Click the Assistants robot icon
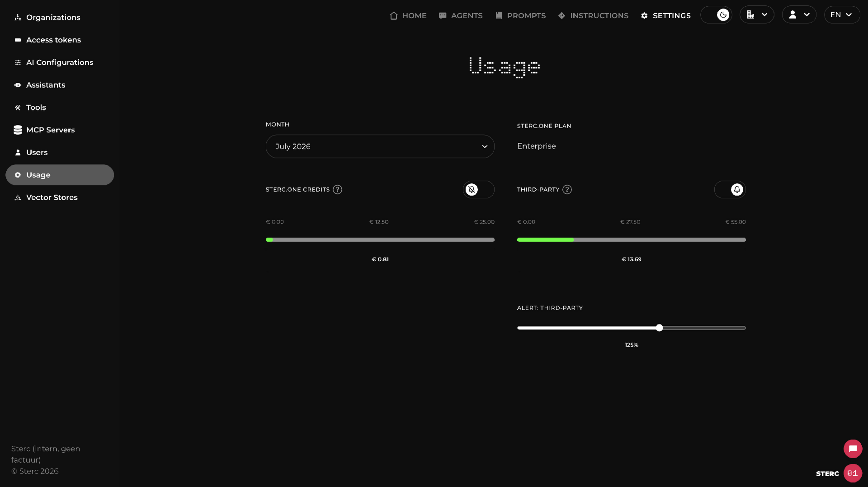This screenshot has width=868, height=487. pyautogui.click(x=18, y=85)
